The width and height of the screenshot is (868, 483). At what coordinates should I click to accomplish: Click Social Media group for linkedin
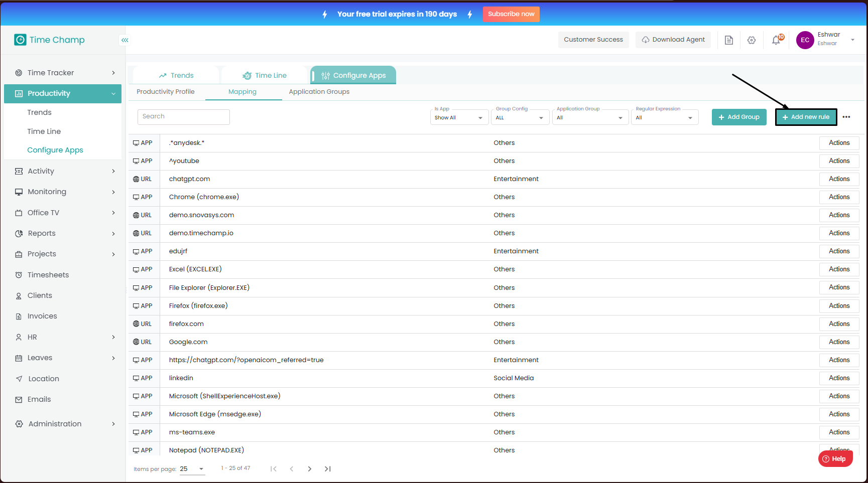514,378
